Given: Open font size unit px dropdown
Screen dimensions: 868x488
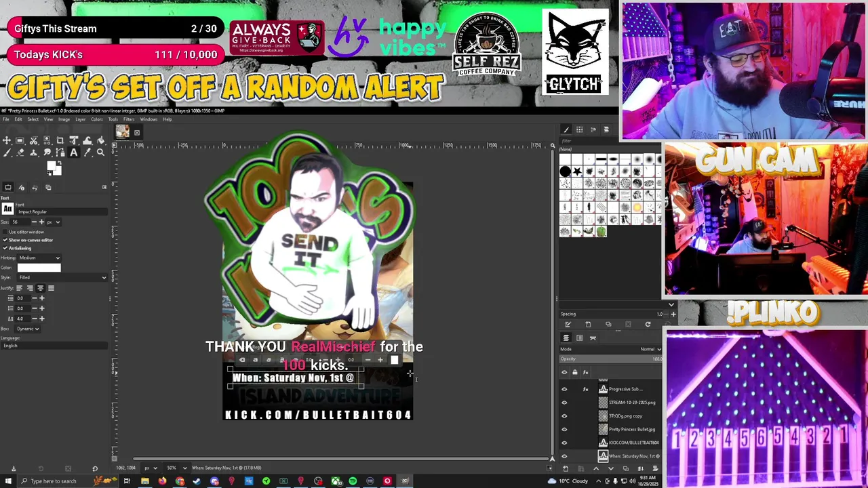Looking at the screenshot, I should click(53, 222).
